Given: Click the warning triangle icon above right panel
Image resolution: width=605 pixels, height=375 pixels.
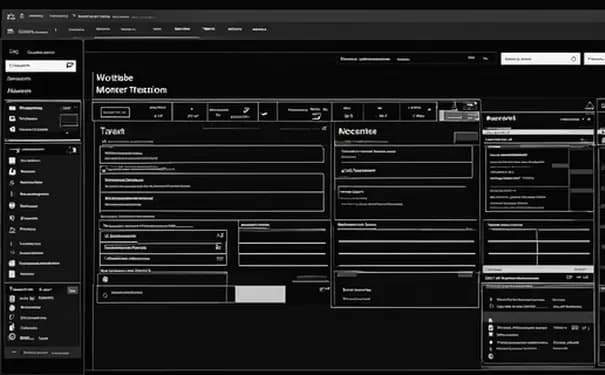Looking at the screenshot, I should pos(589,105).
